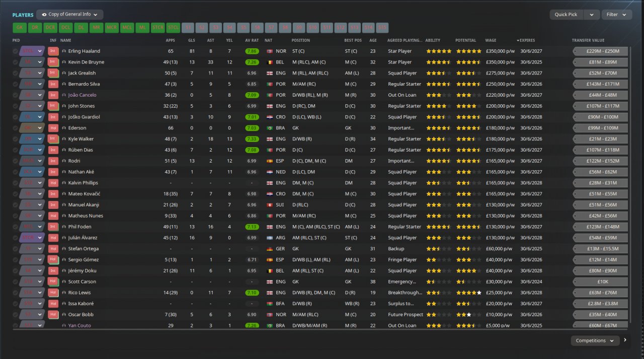644x359 pixels.
Task: Click Kyle Walker's 7.33 rating badge
Action: (253, 139)
